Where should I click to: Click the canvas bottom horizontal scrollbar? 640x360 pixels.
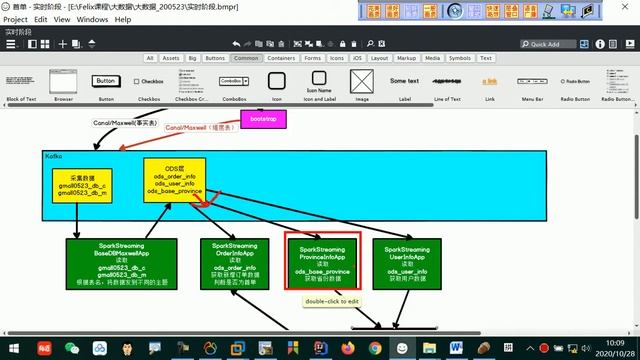tap(244, 333)
